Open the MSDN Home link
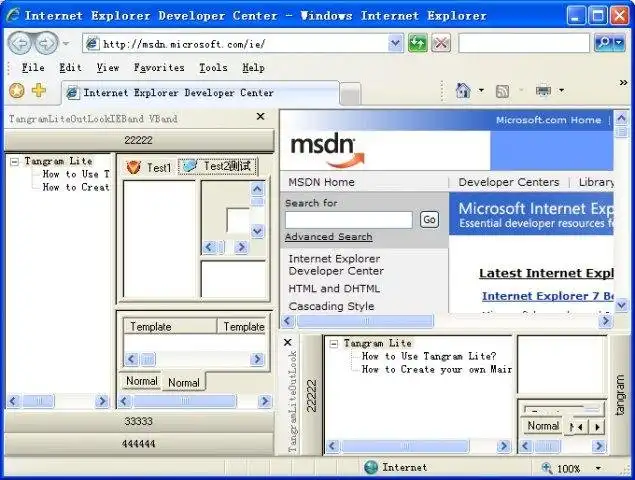The height and width of the screenshot is (480, 635). [321, 182]
